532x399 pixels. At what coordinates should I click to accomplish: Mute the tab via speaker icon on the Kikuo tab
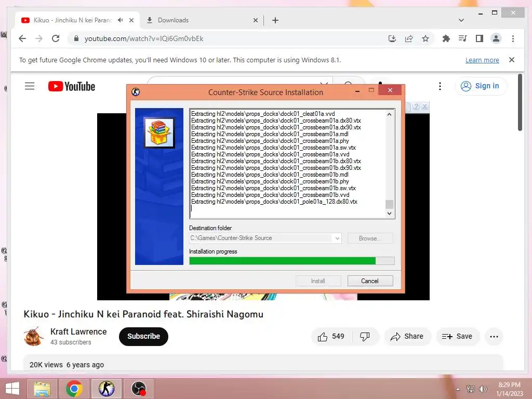120,20
